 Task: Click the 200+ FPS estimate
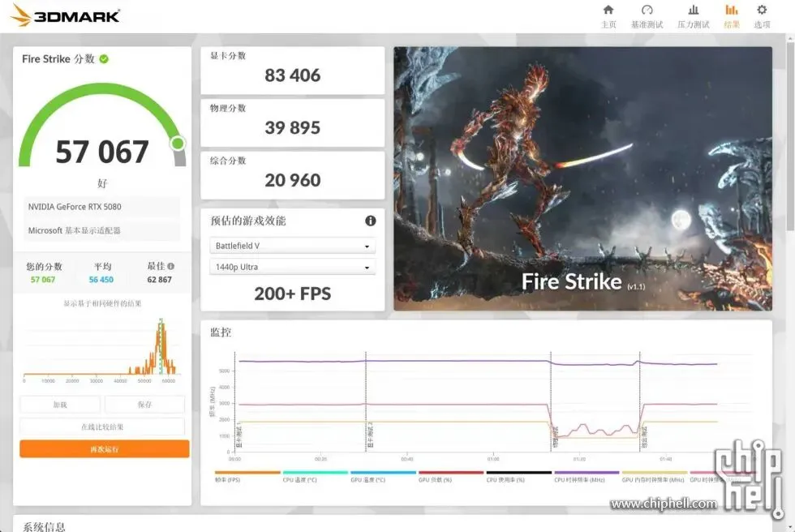click(293, 294)
